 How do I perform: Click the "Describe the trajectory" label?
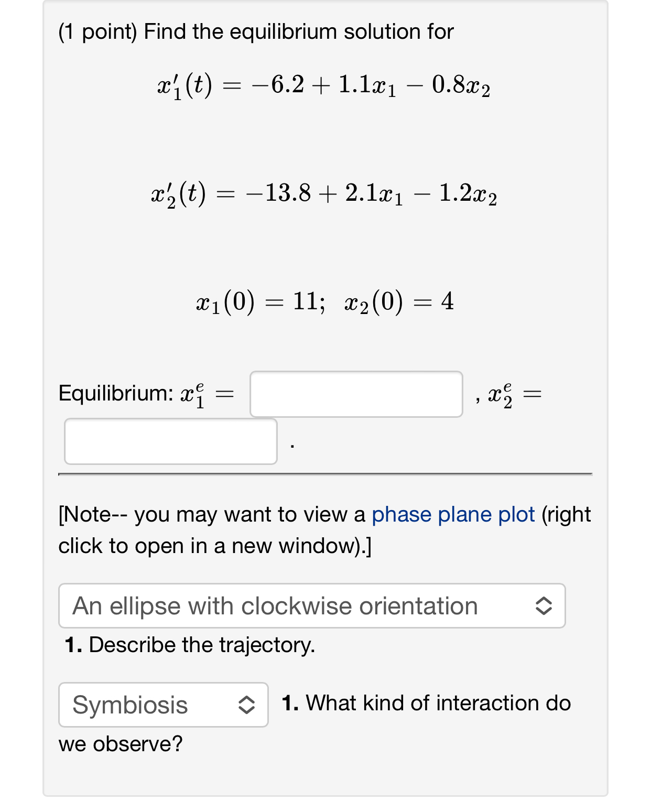coord(201,645)
